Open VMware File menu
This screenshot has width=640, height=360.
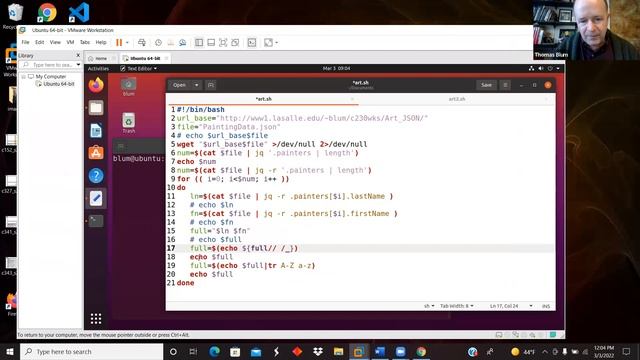[25, 42]
